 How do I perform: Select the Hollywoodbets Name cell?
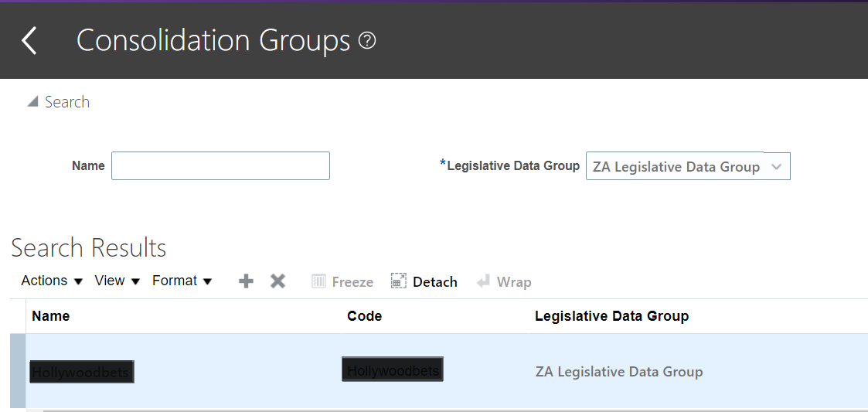(x=82, y=372)
